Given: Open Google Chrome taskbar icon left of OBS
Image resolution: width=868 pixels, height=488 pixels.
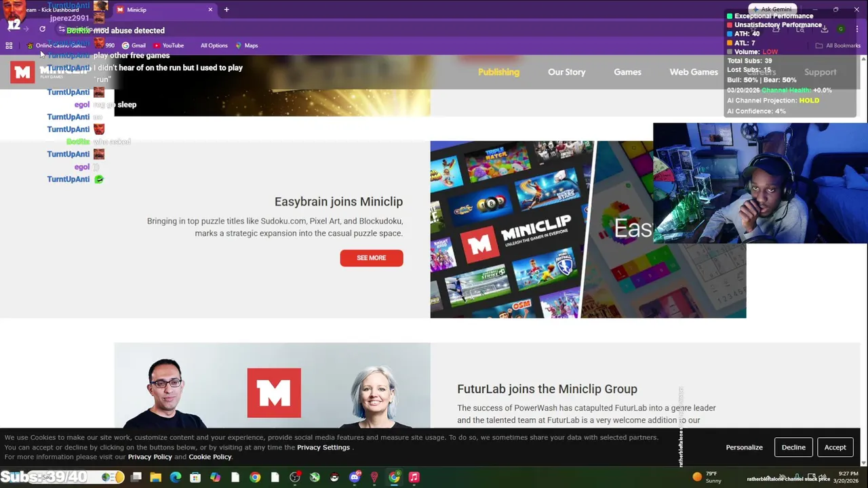Looking at the screenshot, I should [255, 477].
